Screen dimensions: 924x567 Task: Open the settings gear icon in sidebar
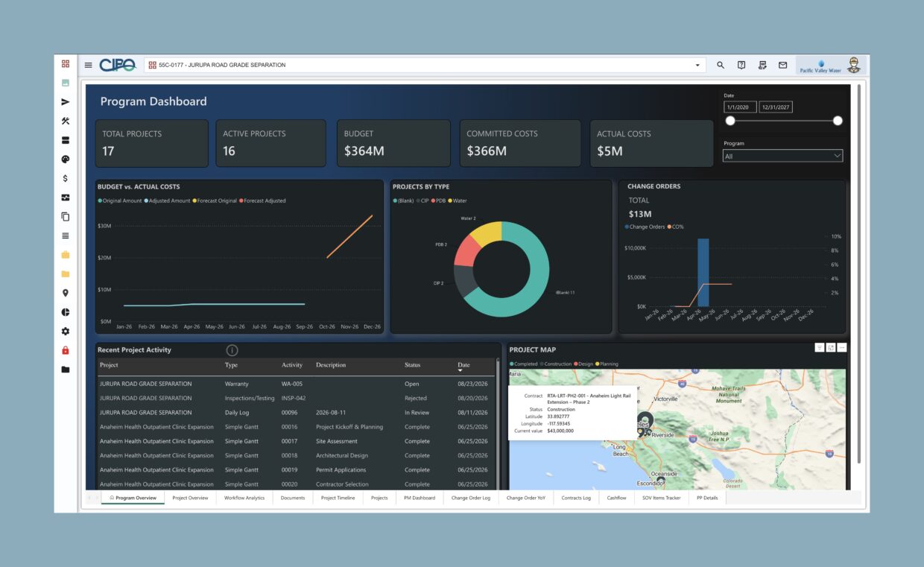[66, 332]
